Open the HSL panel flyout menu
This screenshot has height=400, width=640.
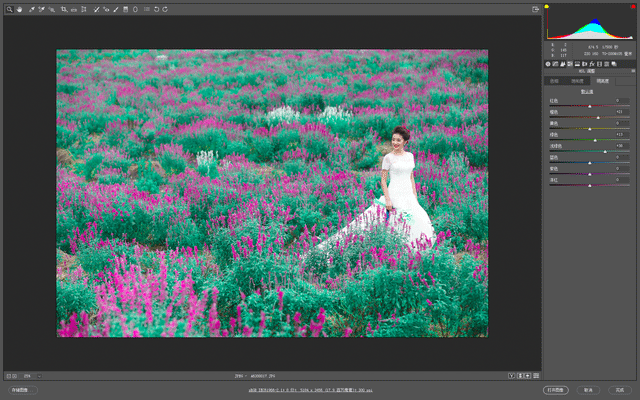632,72
